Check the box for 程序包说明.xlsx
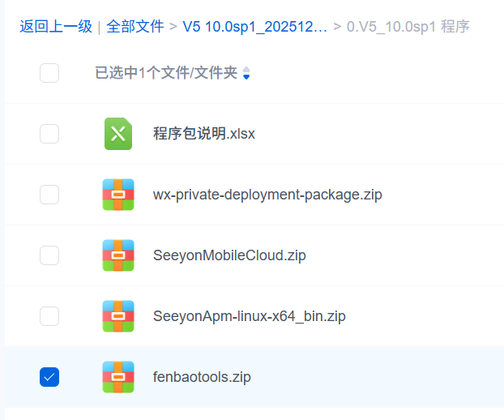This screenshot has width=504, height=420. tap(49, 134)
